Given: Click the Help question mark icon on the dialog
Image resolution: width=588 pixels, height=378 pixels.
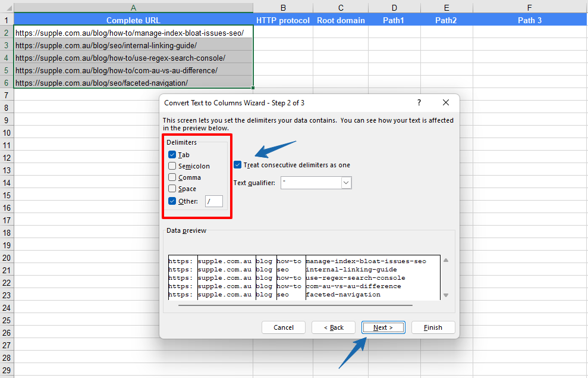Looking at the screenshot, I should click(x=419, y=102).
